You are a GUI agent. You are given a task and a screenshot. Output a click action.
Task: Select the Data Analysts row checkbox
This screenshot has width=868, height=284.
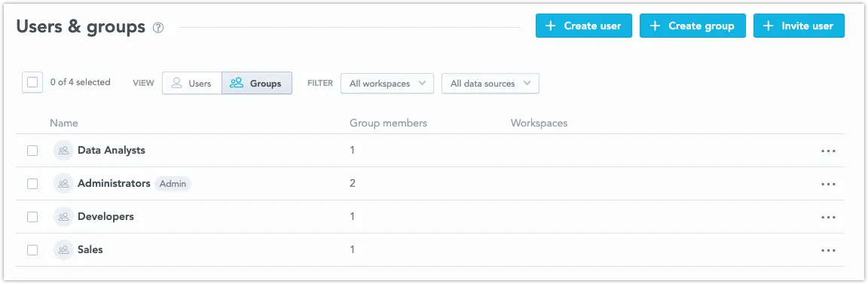[x=32, y=151]
